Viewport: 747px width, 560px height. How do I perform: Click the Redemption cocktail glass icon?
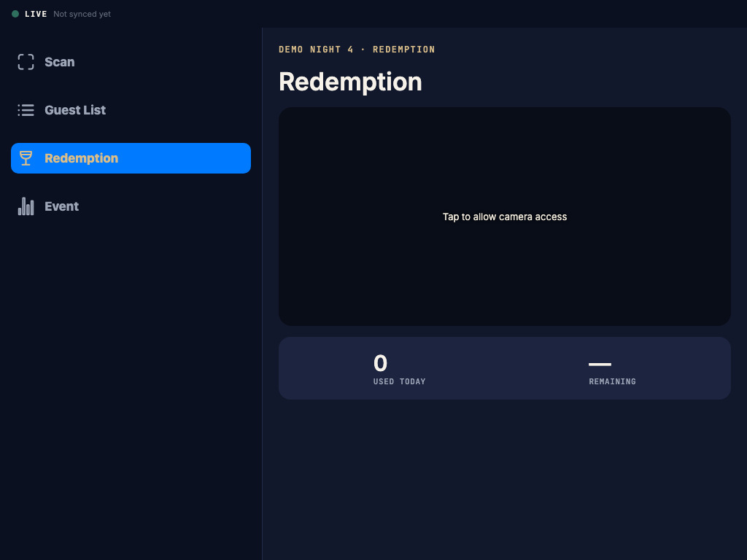[x=26, y=158]
